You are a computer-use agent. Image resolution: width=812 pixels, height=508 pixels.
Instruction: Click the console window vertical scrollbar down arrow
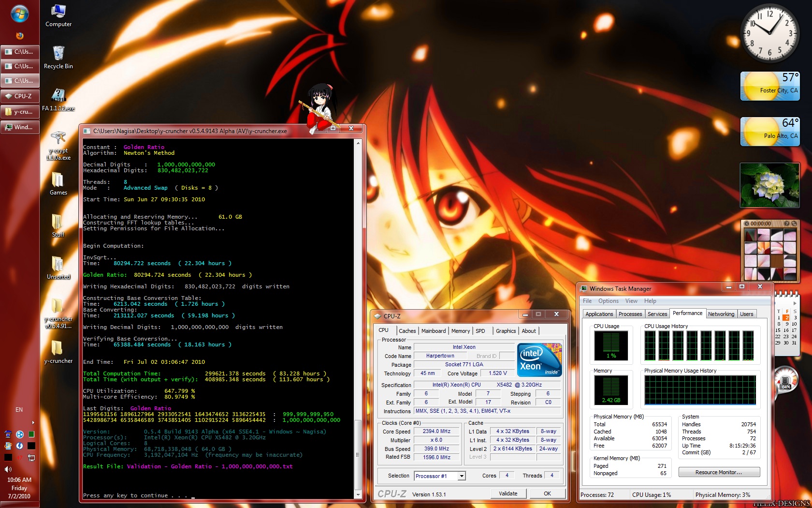[x=358, y=495]
